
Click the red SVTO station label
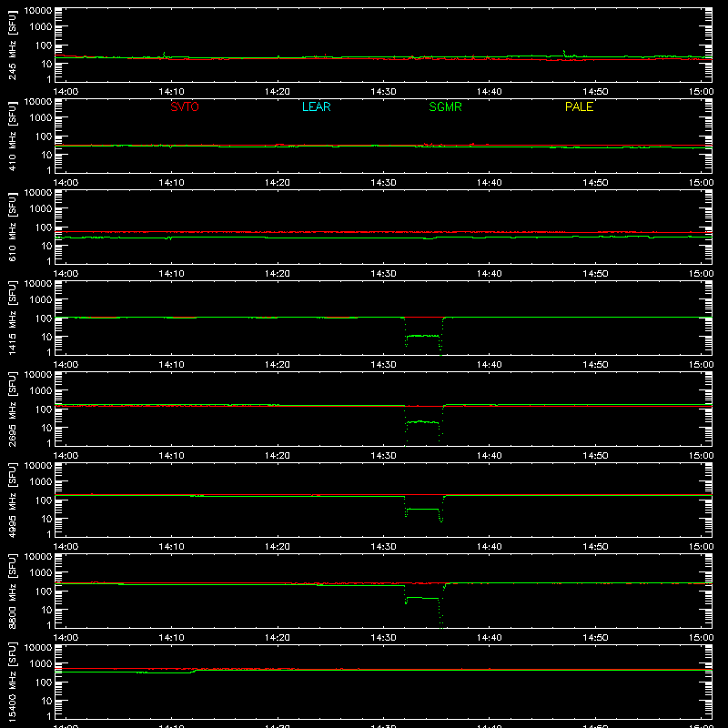[x=185, y=106]
